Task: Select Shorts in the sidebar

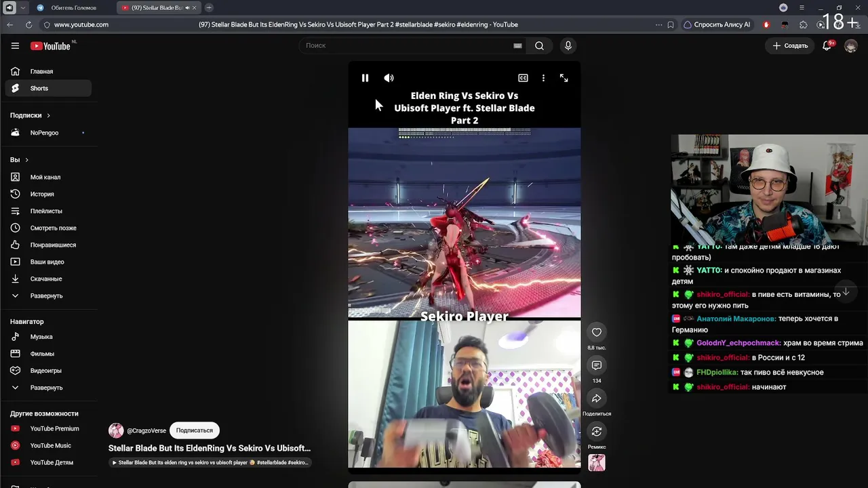Action: 48,88
